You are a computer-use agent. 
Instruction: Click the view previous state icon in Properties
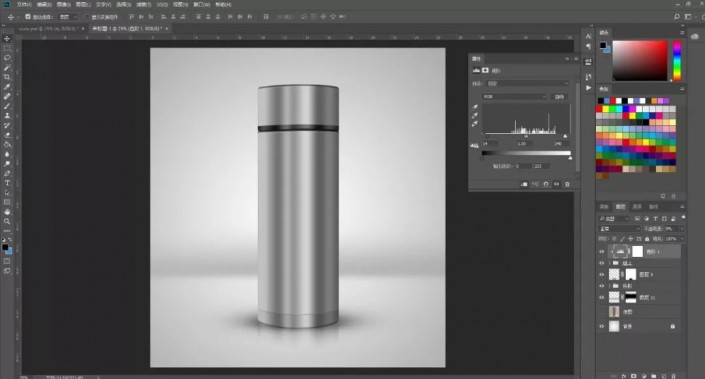click(x=535, y=184)
